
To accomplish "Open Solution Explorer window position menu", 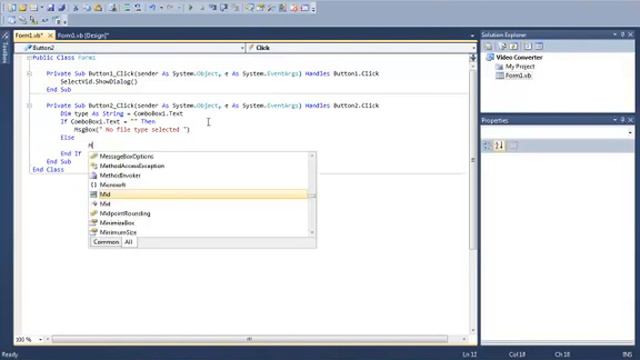I will [615, 35].
